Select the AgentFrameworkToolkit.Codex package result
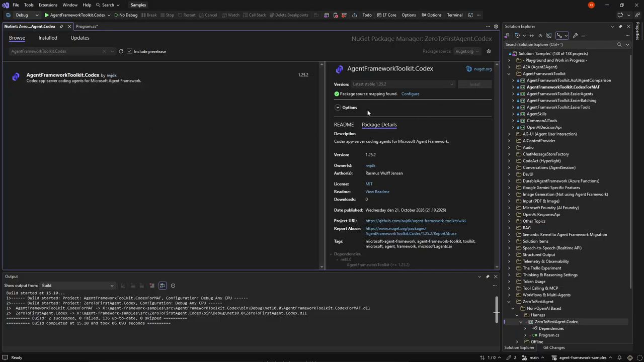The image size is (644, 362). coord(161,77)
